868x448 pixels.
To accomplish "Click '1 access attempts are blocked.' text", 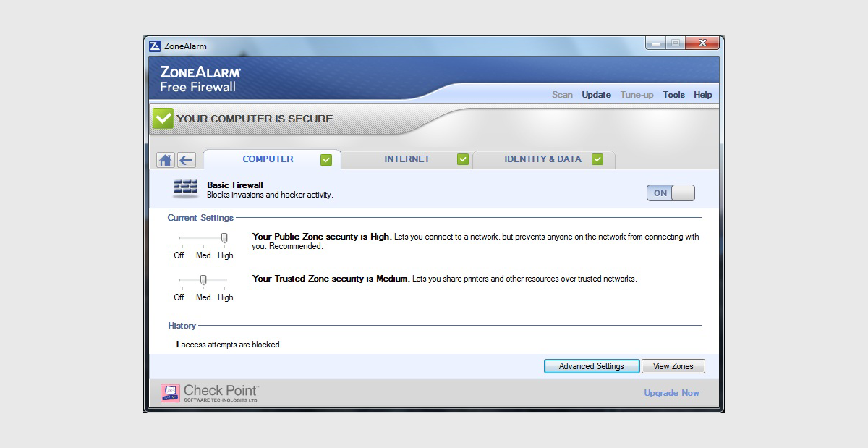I will click(x=229, y=345).
